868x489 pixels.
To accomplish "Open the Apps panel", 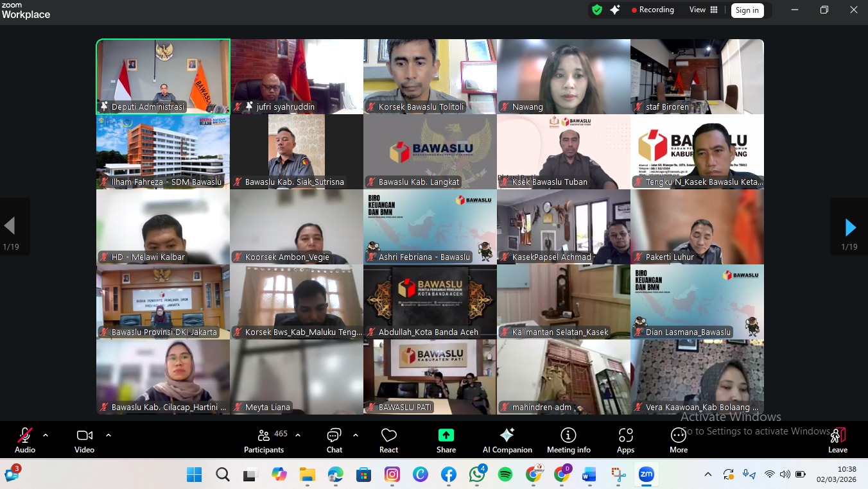I will pyautogui.click(x=626, y=440).
